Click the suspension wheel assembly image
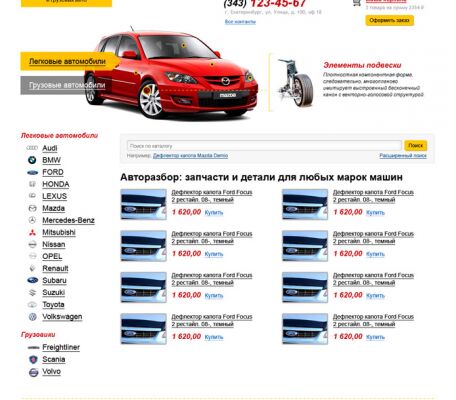 (295, 83)
